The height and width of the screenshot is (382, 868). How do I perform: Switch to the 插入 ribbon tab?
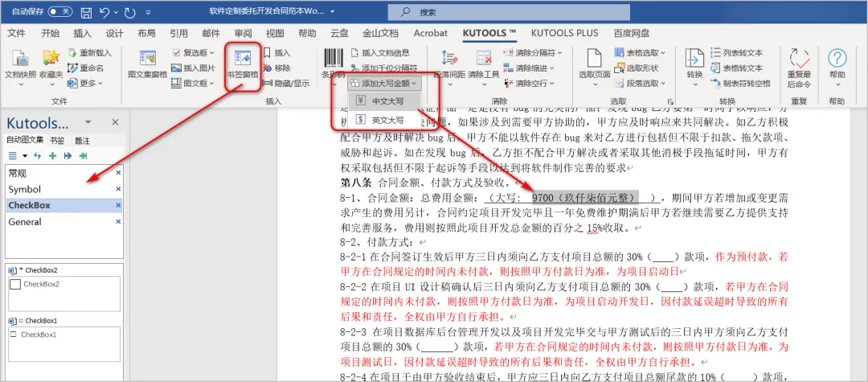click(x=83, y=33)
